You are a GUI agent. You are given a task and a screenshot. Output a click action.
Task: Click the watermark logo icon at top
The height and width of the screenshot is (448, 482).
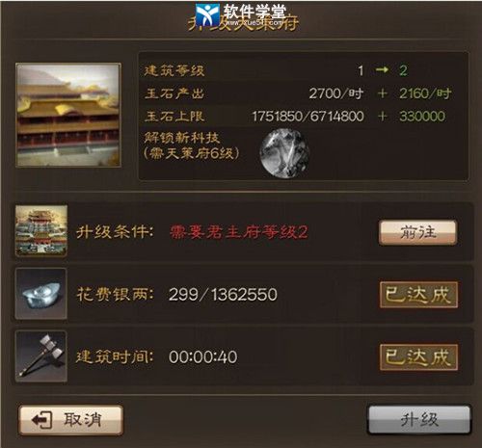(x=208, y=14)
